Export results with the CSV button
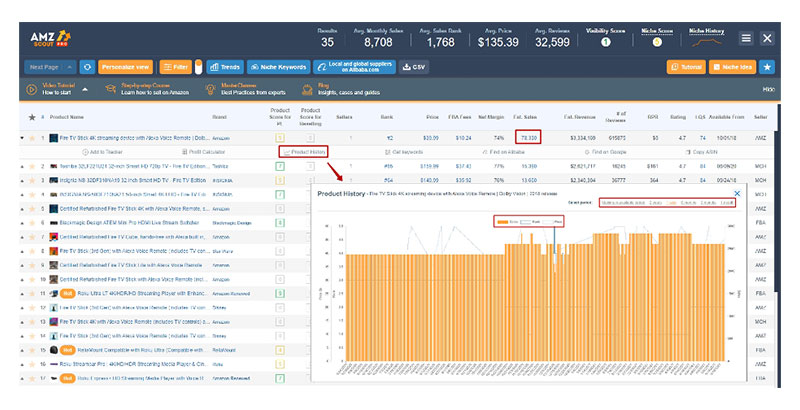The height and width of the screenshot is (410, 800). 412,67
